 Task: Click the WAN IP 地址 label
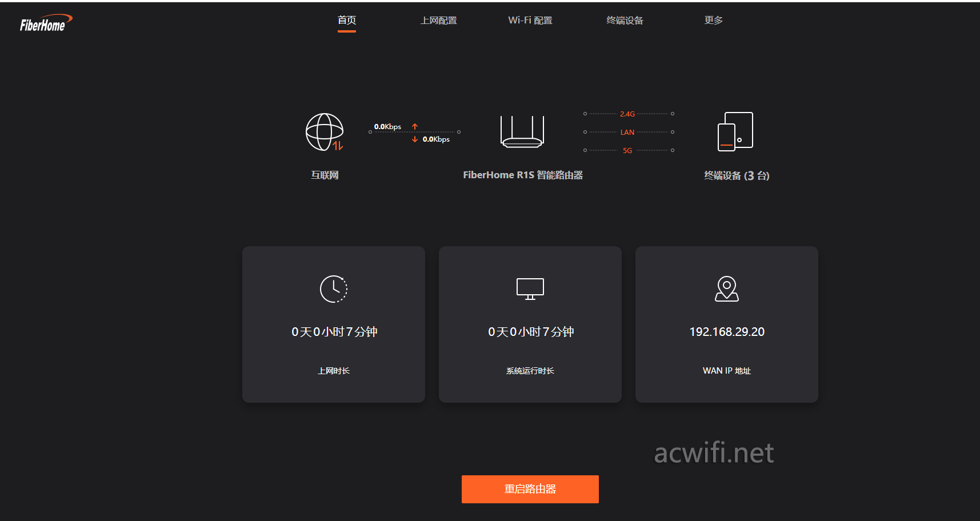coord(727,371)
